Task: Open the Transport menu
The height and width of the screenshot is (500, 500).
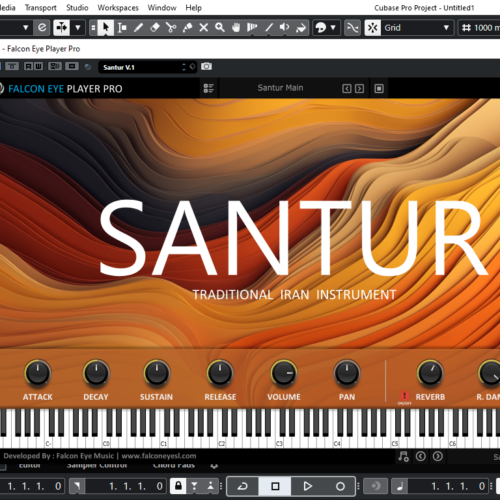Action: coord(41,8)
